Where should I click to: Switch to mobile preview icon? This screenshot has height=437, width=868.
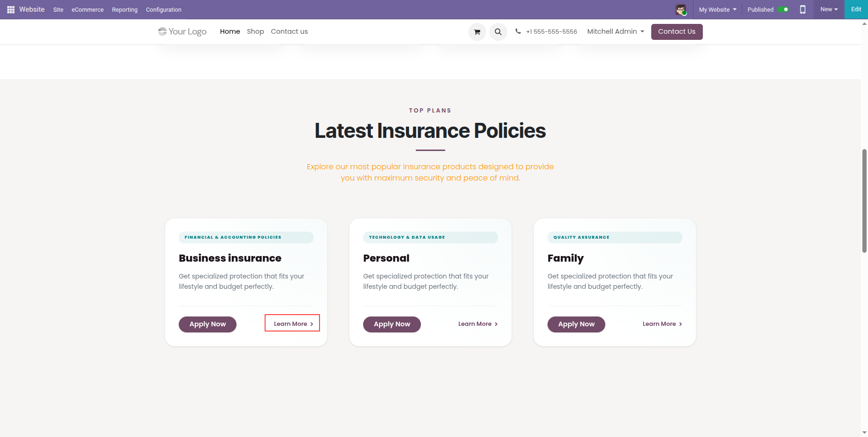[803, 9]
